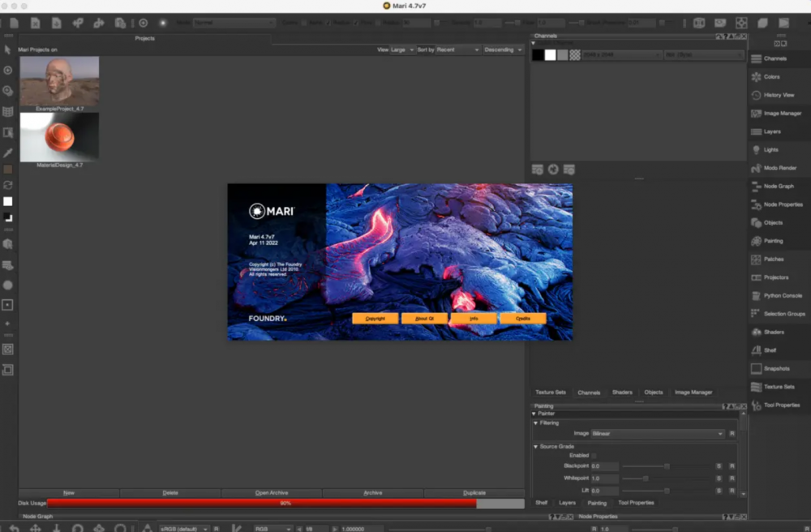The width and height of the screenshot is (811, 532).
Task: Click the Lift slider handle
Action: click(x=667, y=491)
